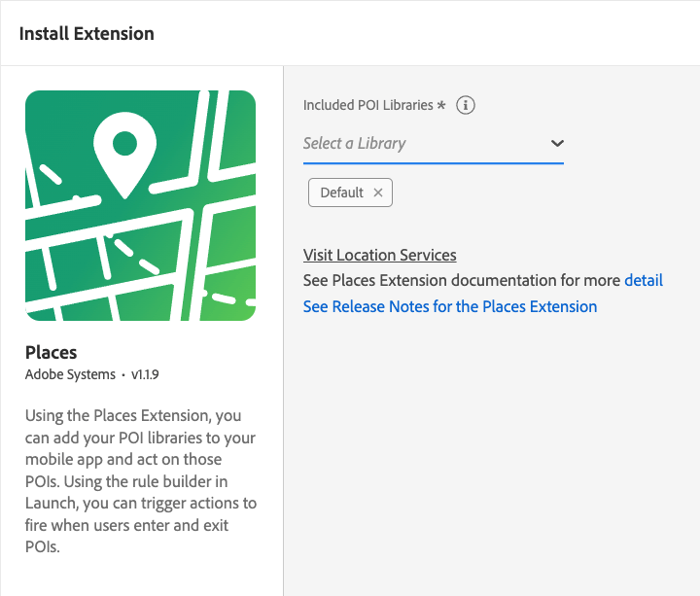Click the Adobe Systems v1.1.9 version text

pos(92,374)
